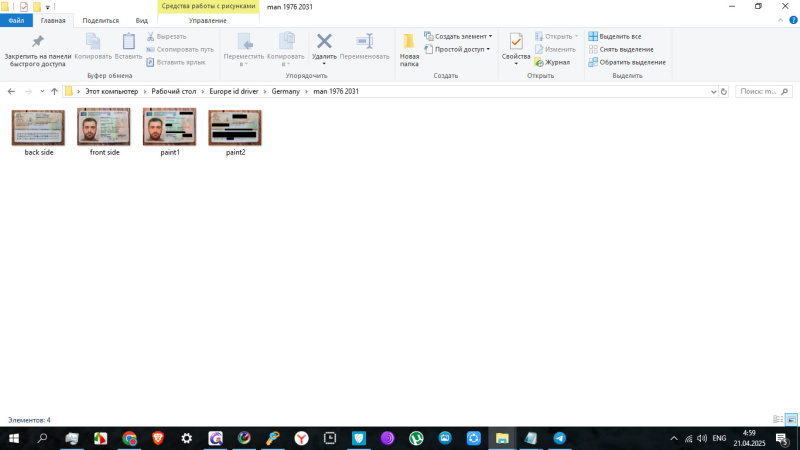Click Deselect (Снять выделение)

621,49
